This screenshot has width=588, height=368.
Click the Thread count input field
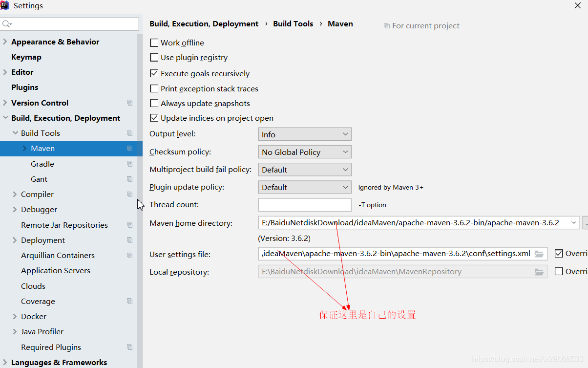305,205
